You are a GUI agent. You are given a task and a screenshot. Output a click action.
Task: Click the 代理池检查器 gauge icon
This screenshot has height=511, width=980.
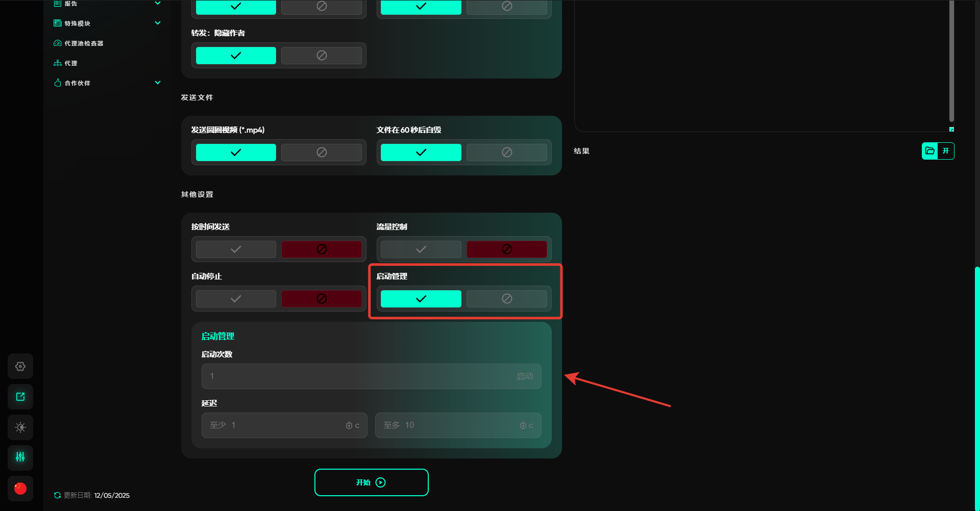point(58,43)
